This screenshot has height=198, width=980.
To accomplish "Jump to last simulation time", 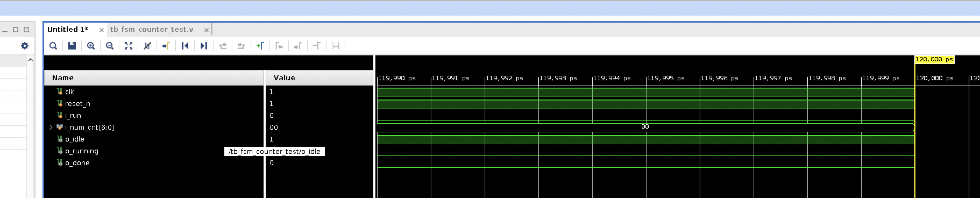I will coord(204,46).
